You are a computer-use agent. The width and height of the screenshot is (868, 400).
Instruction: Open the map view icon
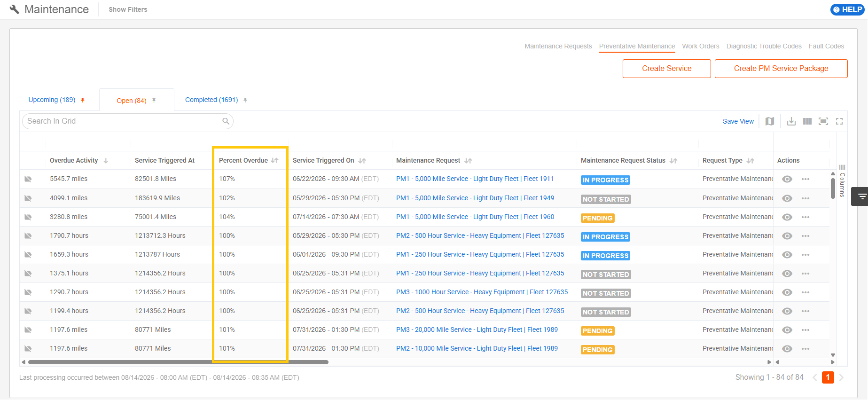(x=770, y=121)
